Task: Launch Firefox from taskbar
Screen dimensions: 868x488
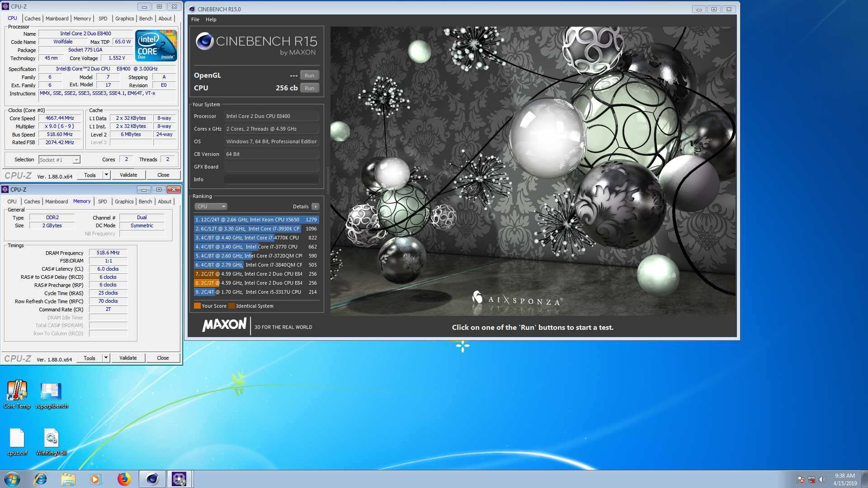Action: (124, 479)
